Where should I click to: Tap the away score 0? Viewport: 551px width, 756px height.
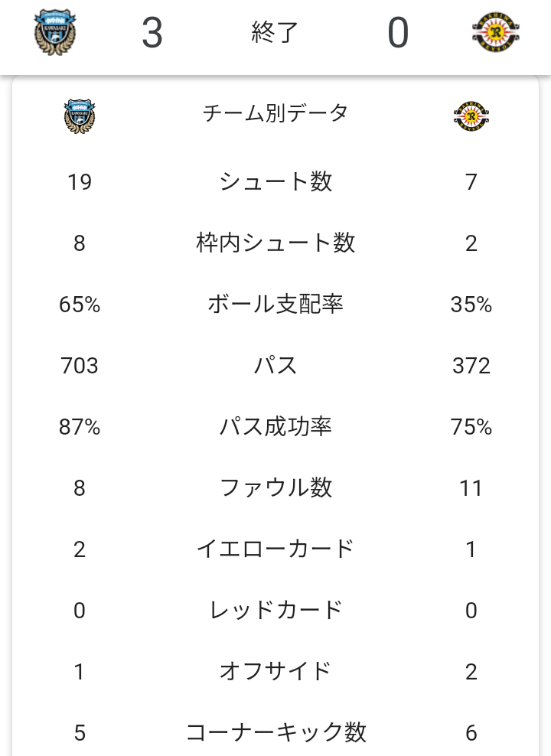click(x=398, y=33)
